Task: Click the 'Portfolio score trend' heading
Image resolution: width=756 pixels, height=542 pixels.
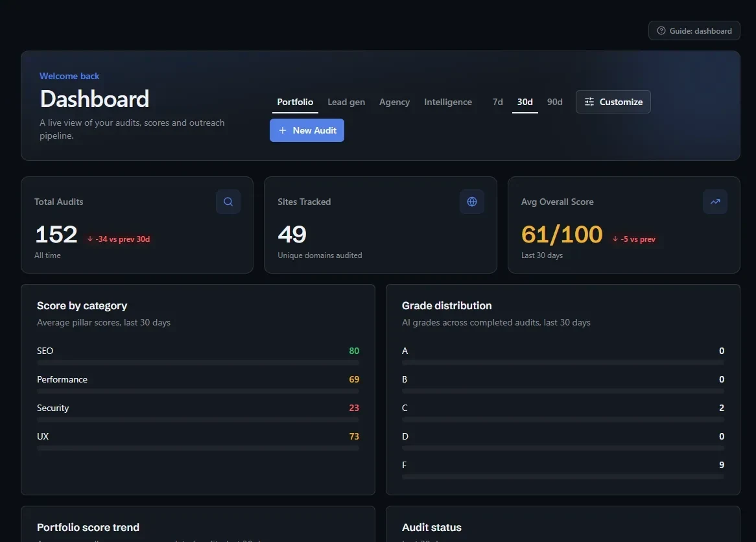Action: point(88,527)
